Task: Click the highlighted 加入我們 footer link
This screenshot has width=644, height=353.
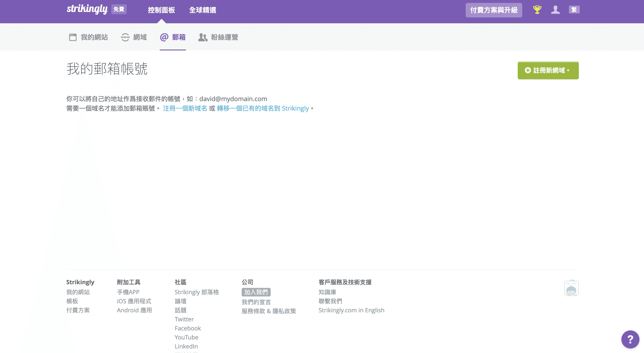Action: pyautogui.click(x=256, y=292)
